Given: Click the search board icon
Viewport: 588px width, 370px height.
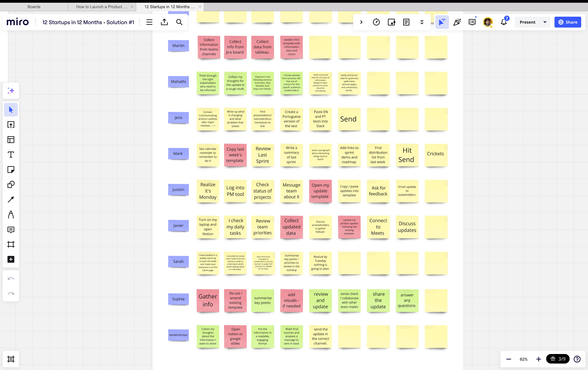Looking at the screenshot, I should point(179,22).
